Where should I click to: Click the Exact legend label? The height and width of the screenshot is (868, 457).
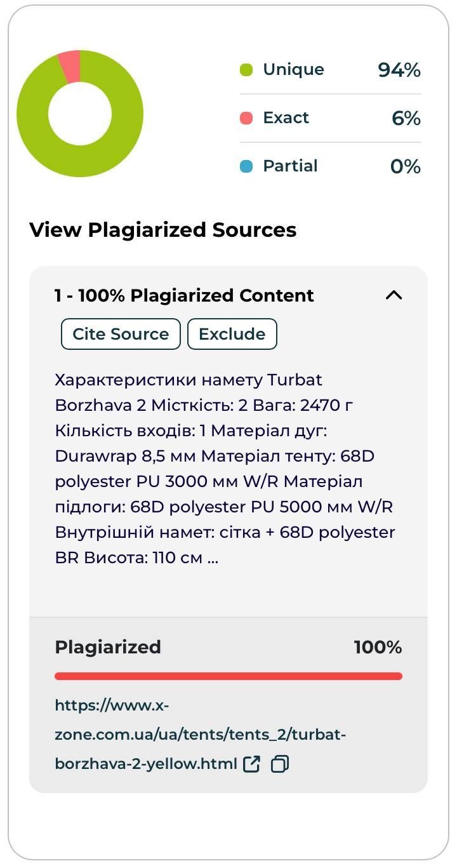pyautogui.click(x=286, y=118)
